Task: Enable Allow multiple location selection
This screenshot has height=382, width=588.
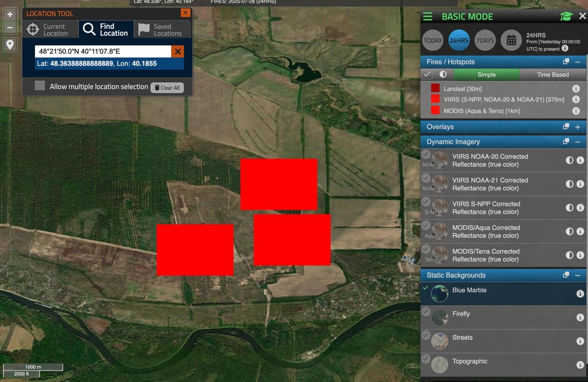Action: 40,86
